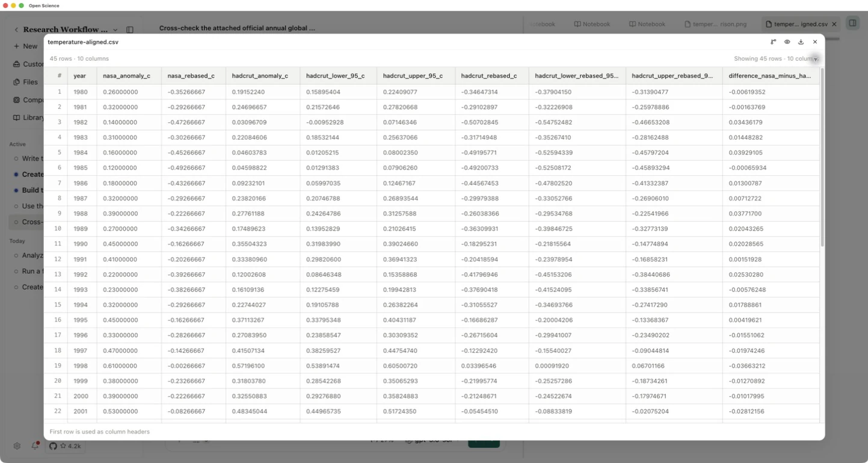Click the nasa_anomaly_c column header
868x463 pixels.
[129, 76]
